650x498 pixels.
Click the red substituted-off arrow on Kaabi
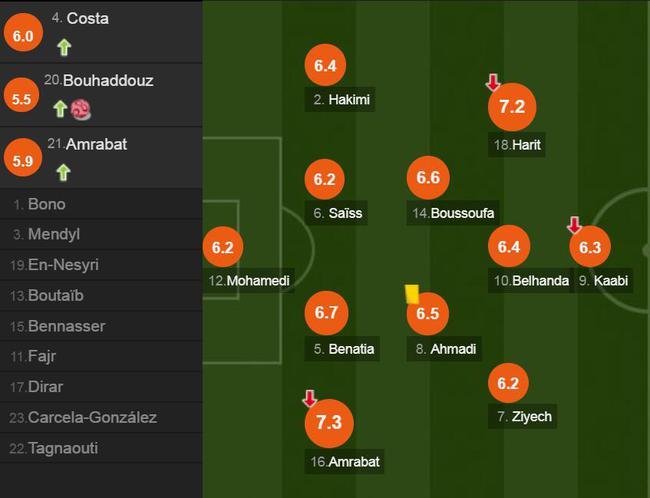point(574,225)
